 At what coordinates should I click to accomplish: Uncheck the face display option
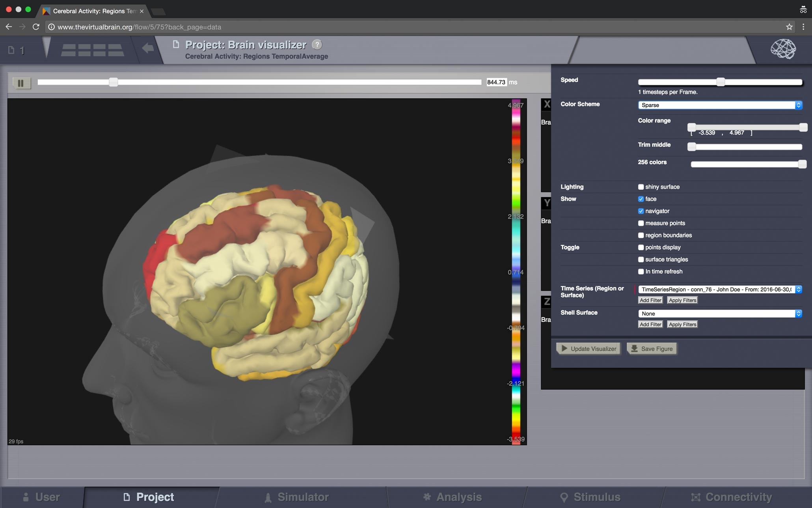[x=641, y=199]
